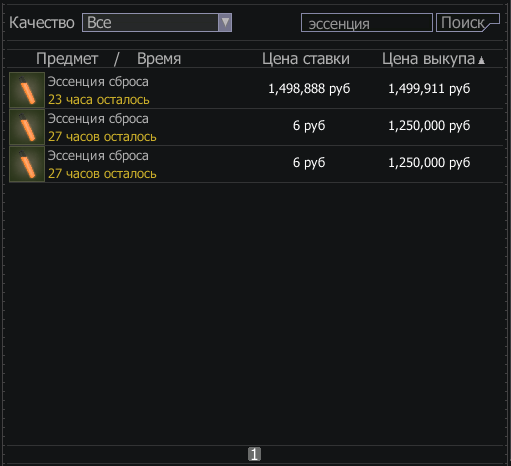Click the search field containing эссенция
This screenshot has height=466, width=511.
367,23
